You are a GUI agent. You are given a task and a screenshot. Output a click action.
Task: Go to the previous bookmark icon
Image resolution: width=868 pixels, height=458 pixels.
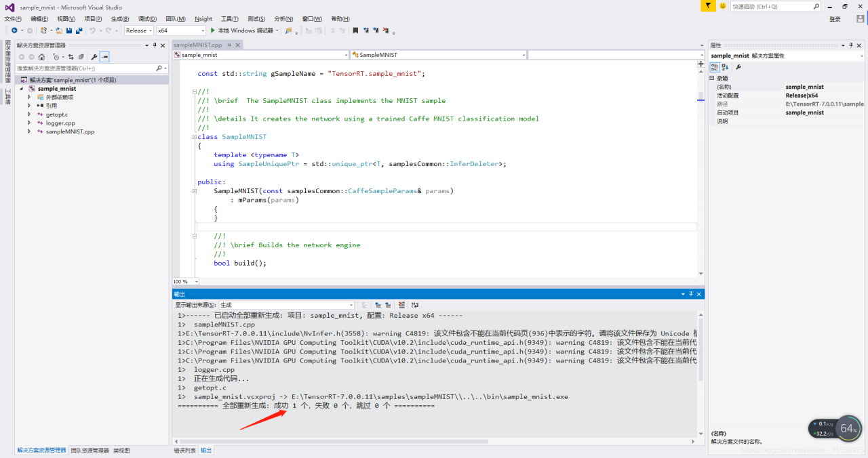(x=366, y=30)
